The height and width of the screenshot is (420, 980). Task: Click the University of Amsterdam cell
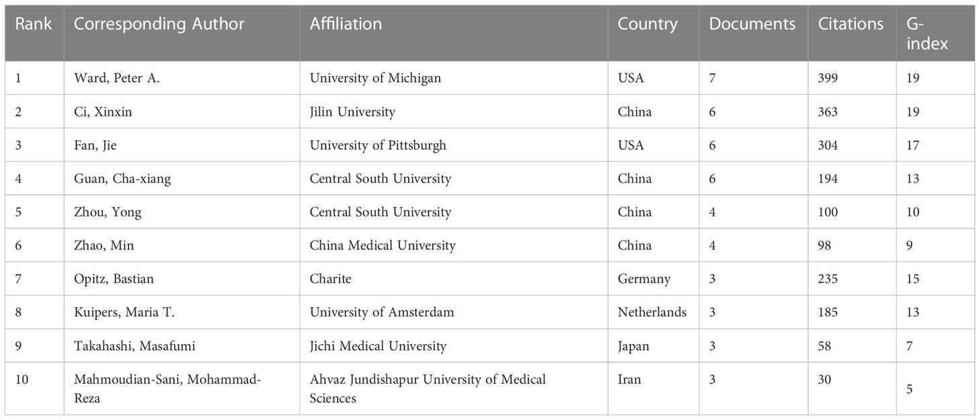point(382,312)
